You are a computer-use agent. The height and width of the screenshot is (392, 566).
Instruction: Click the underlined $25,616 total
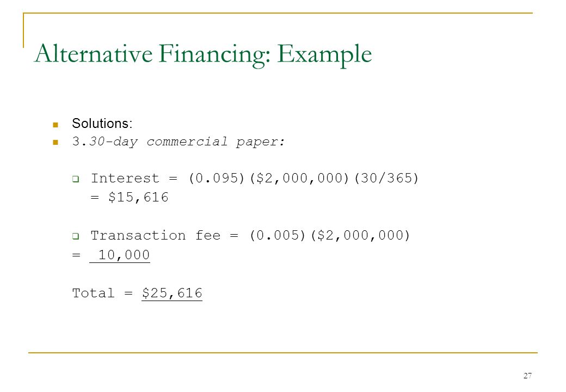click(172, 293)
